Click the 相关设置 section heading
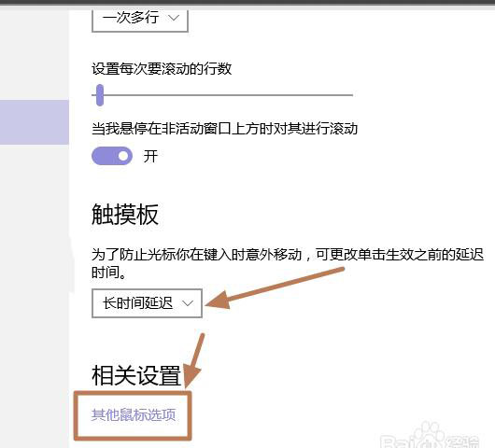This screenshot has height=448, width=495. [x=136, y=375]
